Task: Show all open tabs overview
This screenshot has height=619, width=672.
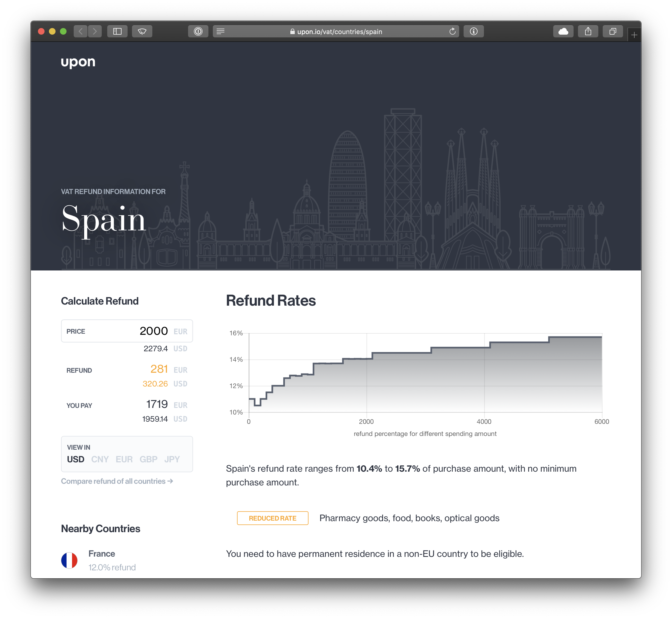Action: point(613,31)
